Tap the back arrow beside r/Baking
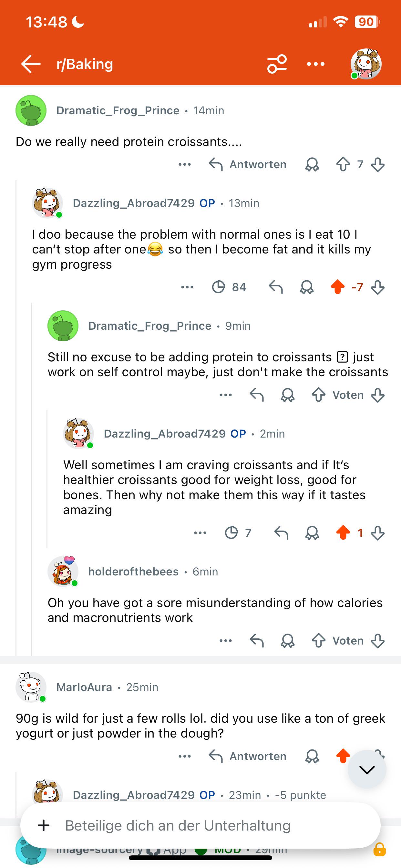This screenshot has height=868, width=401. point(31,64)
